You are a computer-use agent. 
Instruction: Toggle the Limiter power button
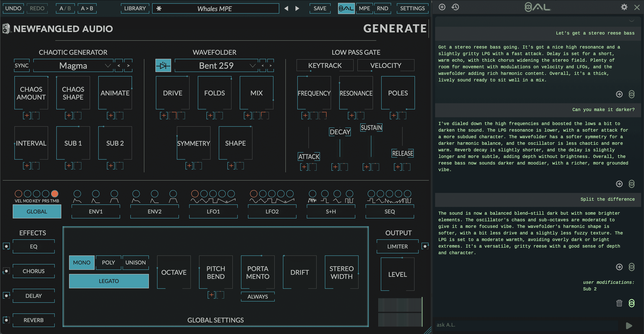(425, 246)
